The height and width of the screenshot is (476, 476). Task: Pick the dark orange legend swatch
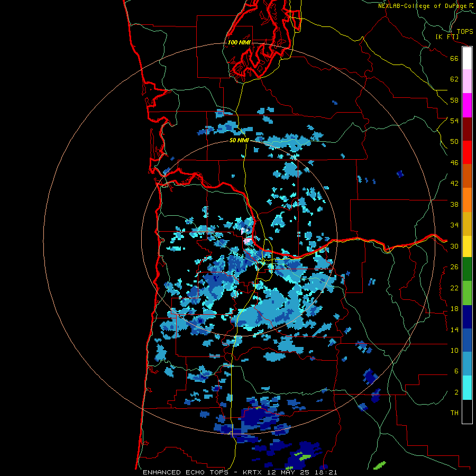click(467, 176)
